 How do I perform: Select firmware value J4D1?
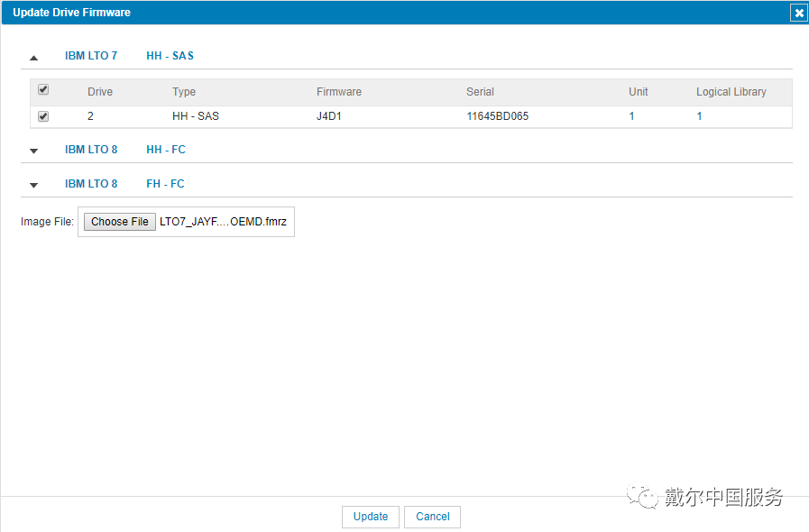pos(329,116)
